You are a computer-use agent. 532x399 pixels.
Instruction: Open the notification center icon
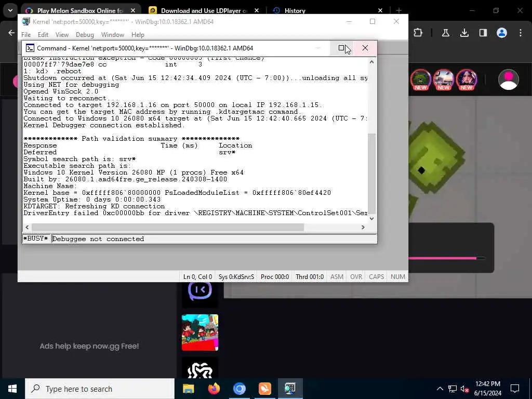pos(515,389)
